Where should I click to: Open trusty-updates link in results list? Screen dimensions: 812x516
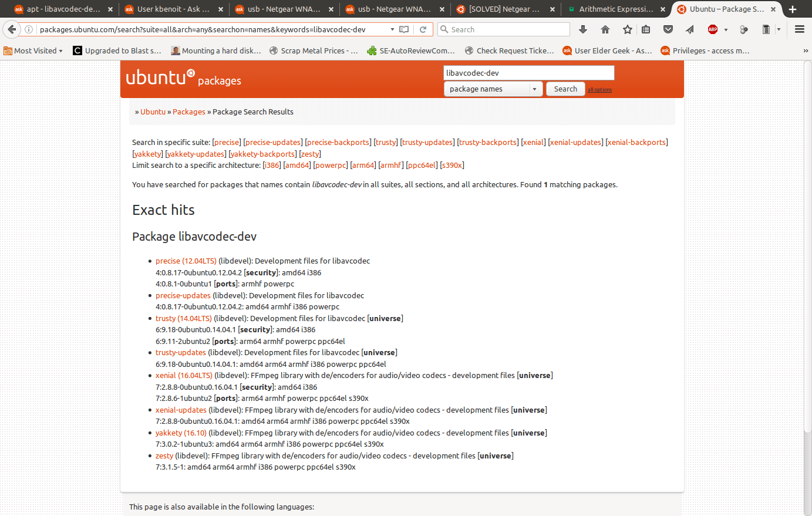(x=180, y=353)
